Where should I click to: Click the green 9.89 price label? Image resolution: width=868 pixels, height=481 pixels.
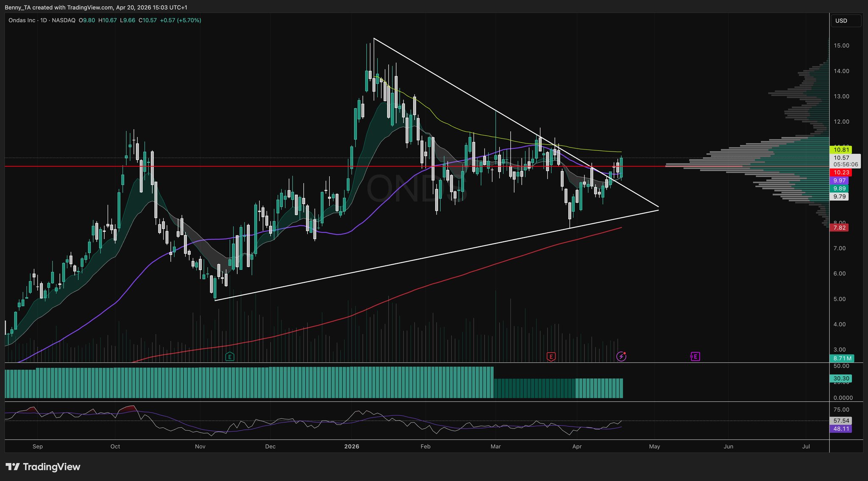click(839, 188)
